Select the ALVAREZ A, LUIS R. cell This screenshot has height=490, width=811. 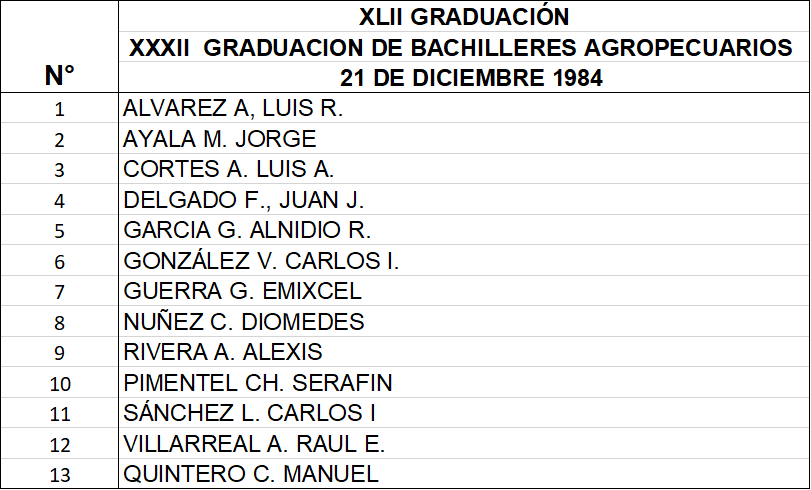tap(464, 108)
